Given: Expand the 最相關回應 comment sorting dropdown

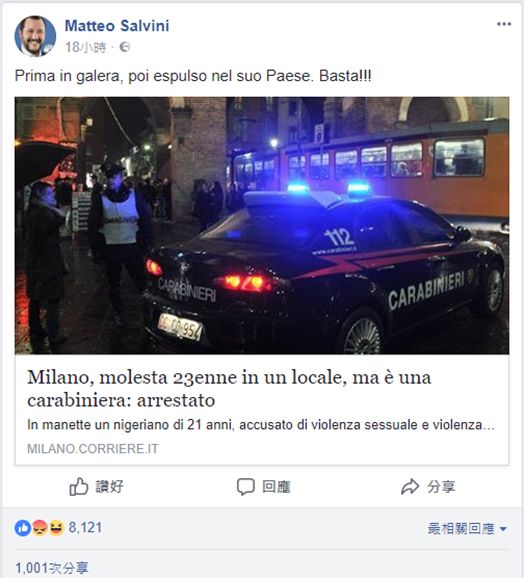Looking at the screenshot, I should (x=467, y=529).
